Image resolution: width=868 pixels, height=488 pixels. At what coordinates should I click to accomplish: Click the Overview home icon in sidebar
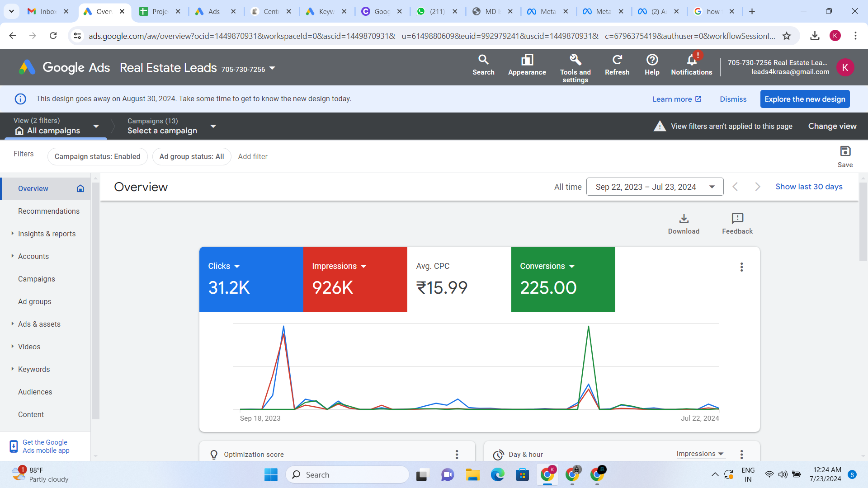click(x=80, y=188)
